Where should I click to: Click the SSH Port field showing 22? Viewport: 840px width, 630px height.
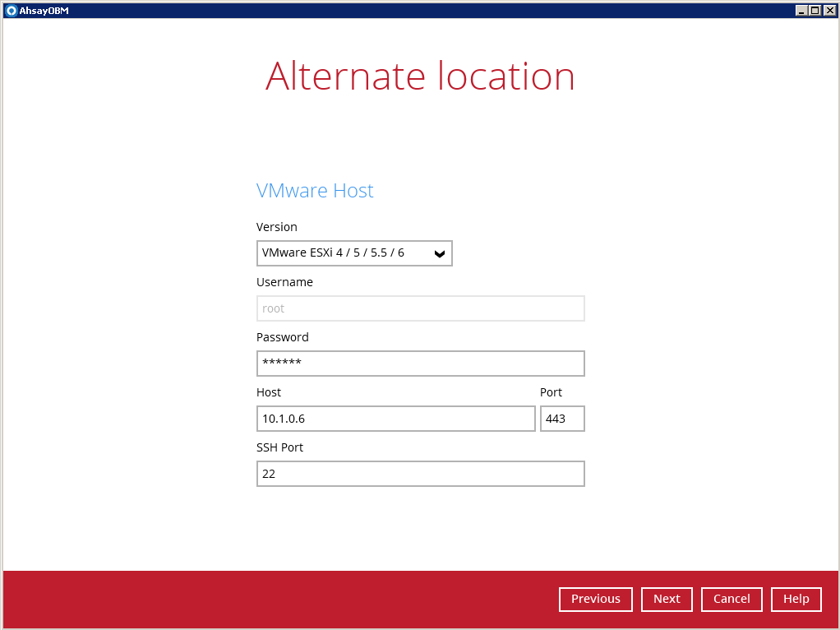click(x=421, y=474)
